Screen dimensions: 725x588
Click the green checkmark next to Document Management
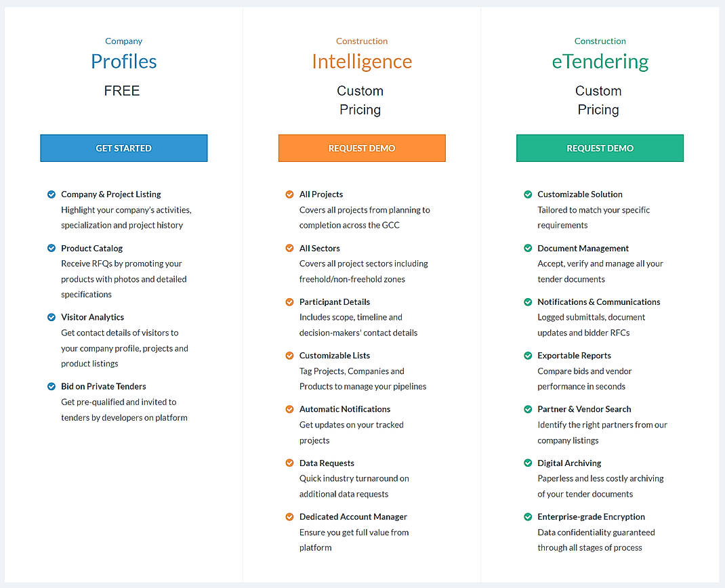[x=528, y=248]
